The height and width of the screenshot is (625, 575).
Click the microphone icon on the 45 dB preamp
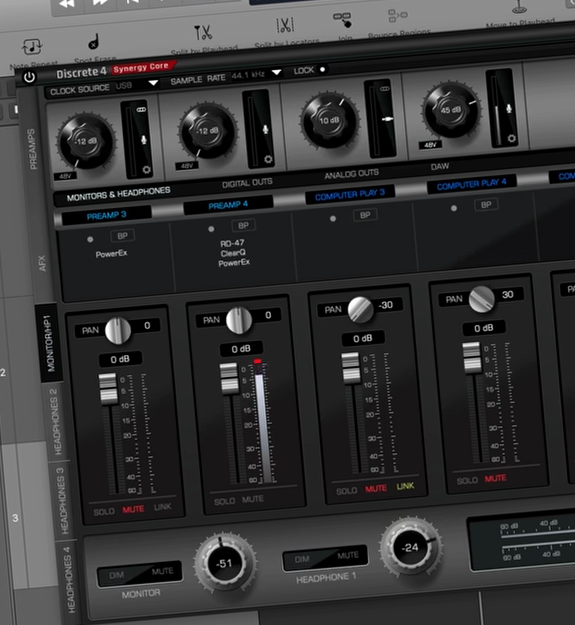point(509,108)
